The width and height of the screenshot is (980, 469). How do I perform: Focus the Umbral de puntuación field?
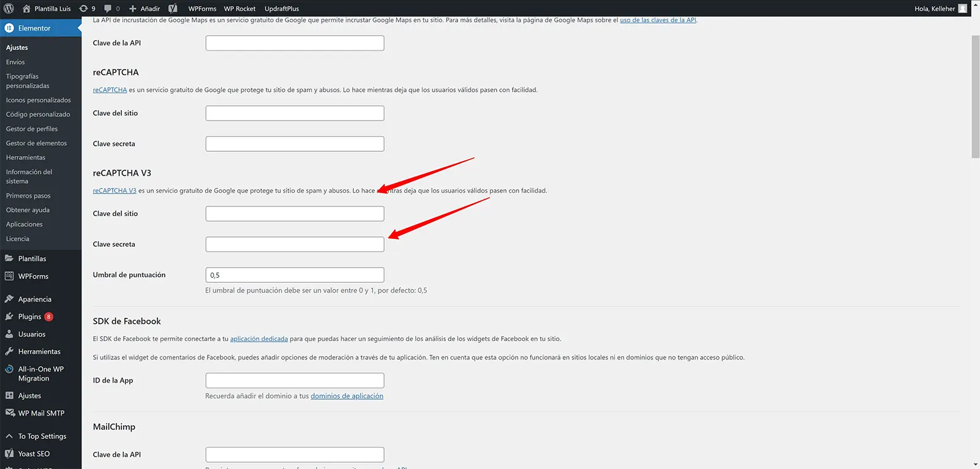click(x=295, y=275)
